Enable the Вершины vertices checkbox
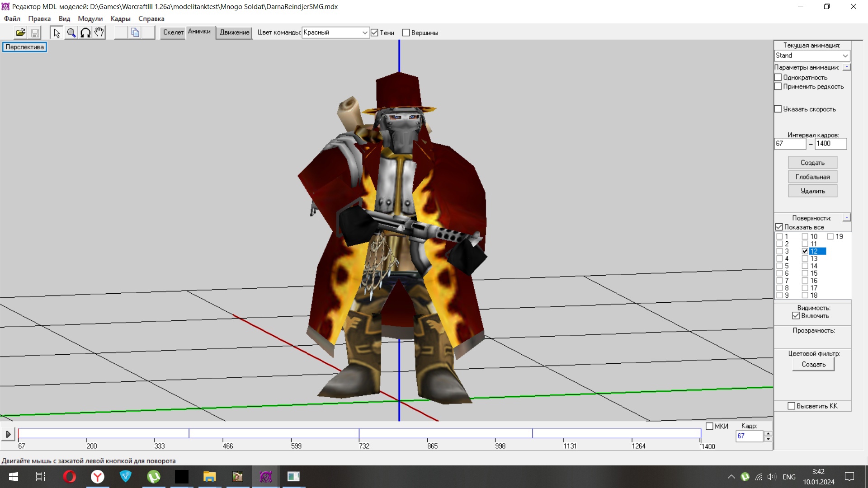This screenshot has height=488, width=868. [x=406, y=33]
